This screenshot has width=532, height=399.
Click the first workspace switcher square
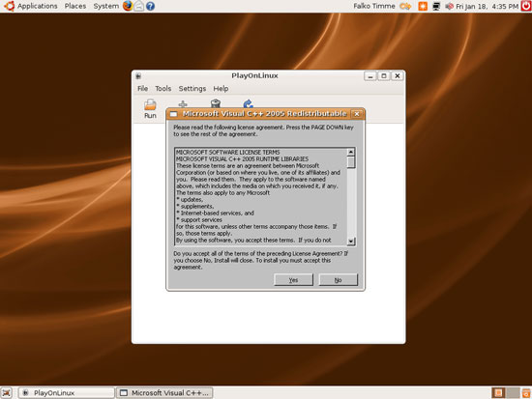tap(498, 393)
